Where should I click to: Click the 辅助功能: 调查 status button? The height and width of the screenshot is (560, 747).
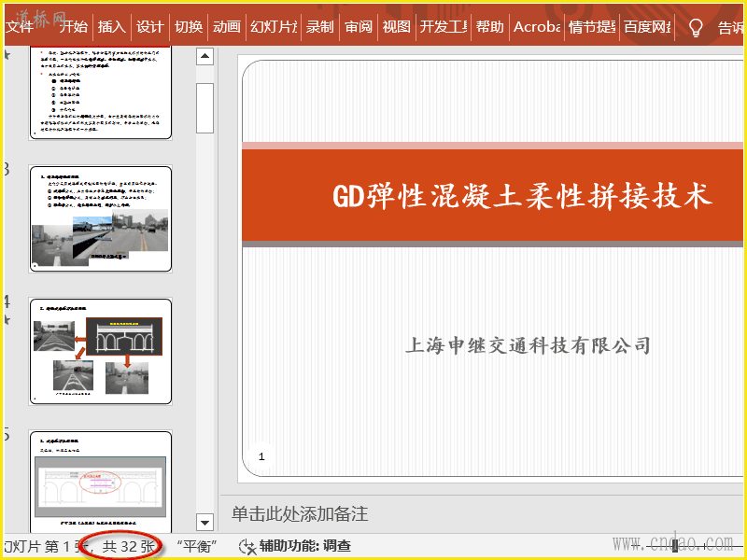click(x=295, y=546)
